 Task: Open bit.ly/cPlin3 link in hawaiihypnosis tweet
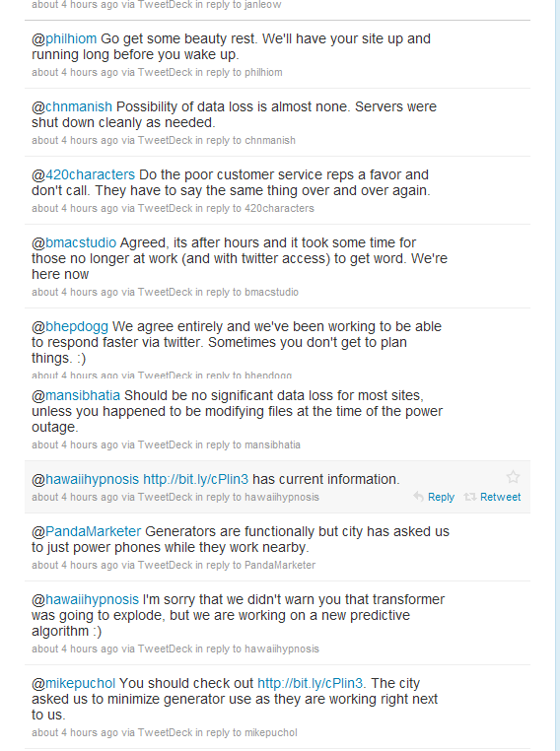click(195, 479)
